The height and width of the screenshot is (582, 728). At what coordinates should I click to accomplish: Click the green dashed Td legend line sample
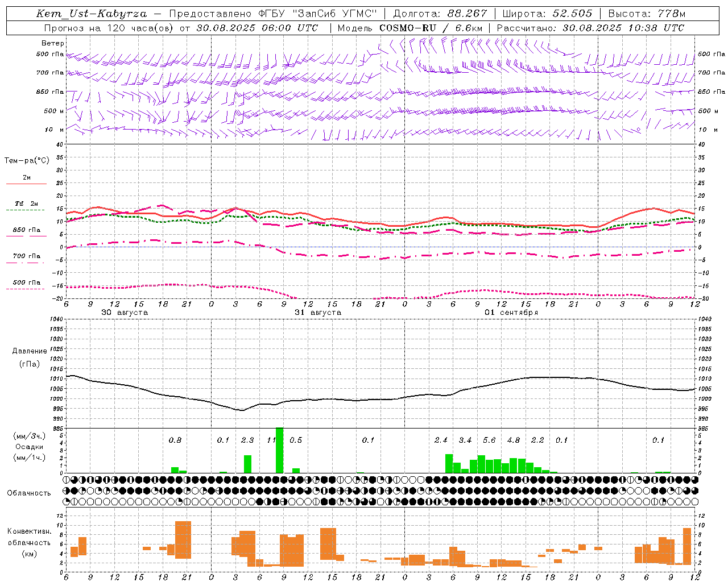pos(25,210)
